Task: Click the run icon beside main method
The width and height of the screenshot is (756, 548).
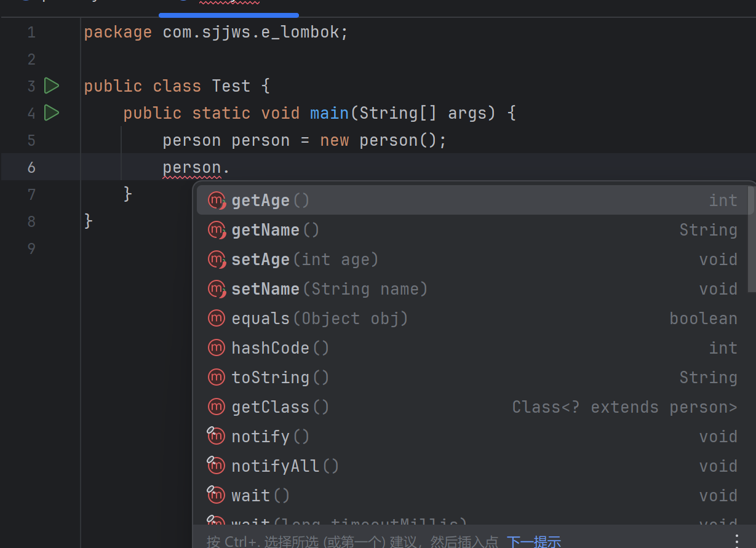Action: point(52,113)
